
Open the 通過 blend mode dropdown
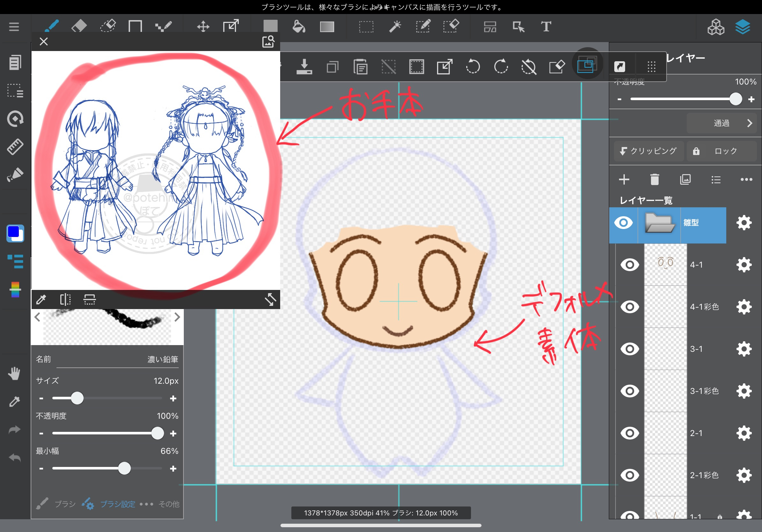(x=721, y=123)
